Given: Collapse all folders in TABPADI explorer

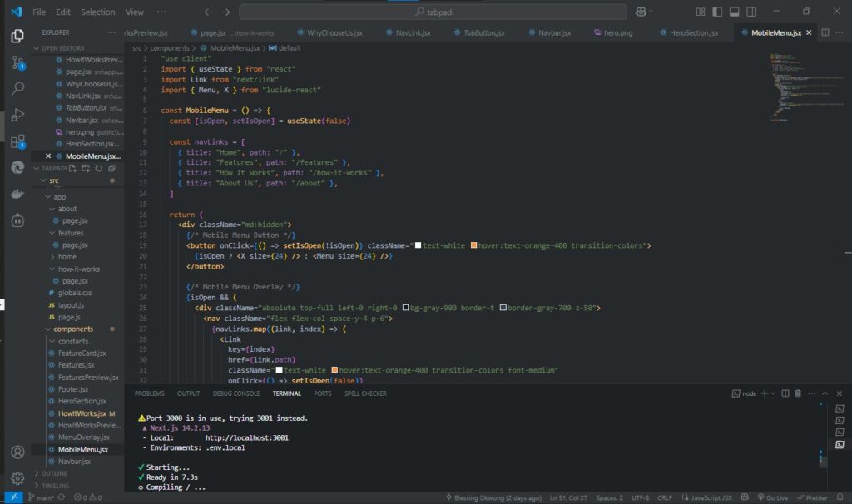Looking at the screenshot, I should click(x=111, y=168).
